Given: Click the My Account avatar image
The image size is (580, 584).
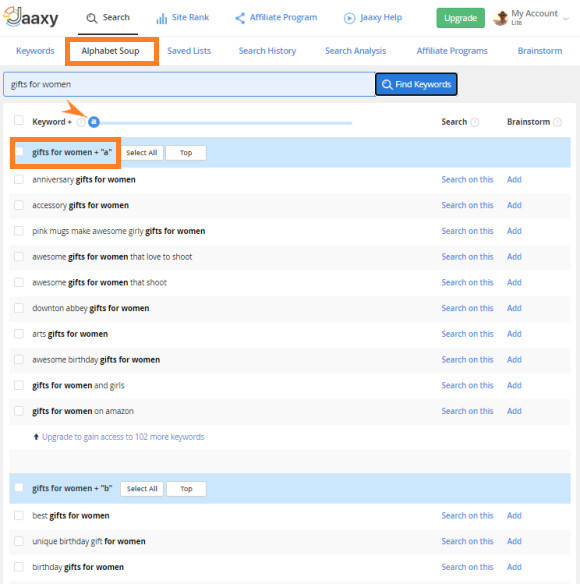Looking at the screenshot, I should [500, 18].
